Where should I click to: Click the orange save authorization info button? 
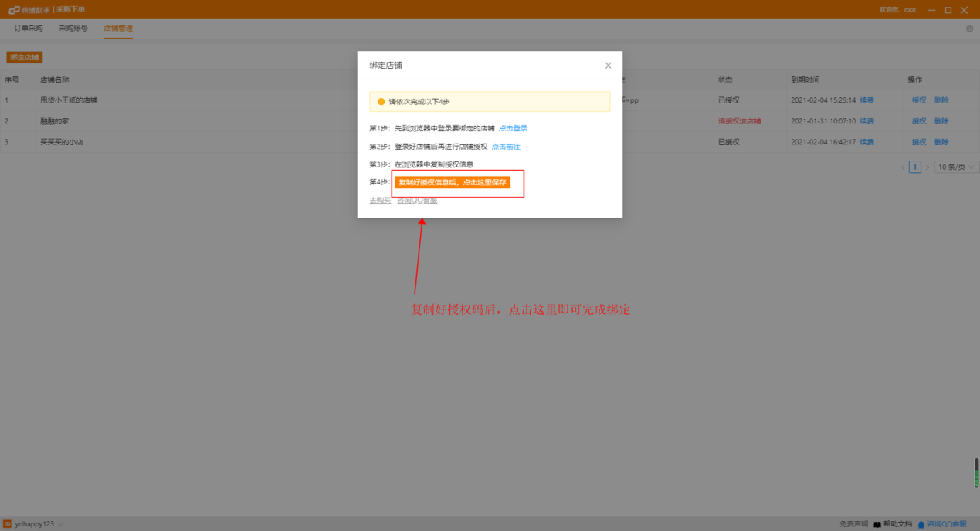453,182
